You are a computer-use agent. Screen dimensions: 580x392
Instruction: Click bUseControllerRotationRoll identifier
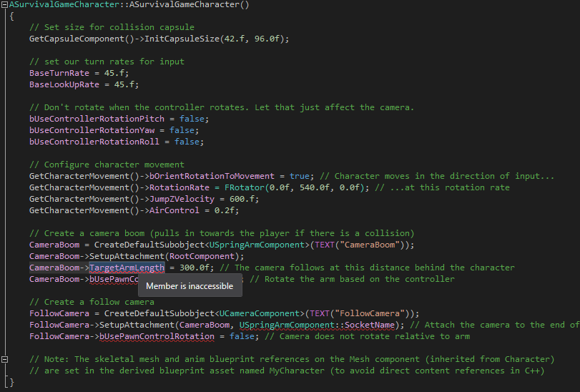(x=94, y=142)
